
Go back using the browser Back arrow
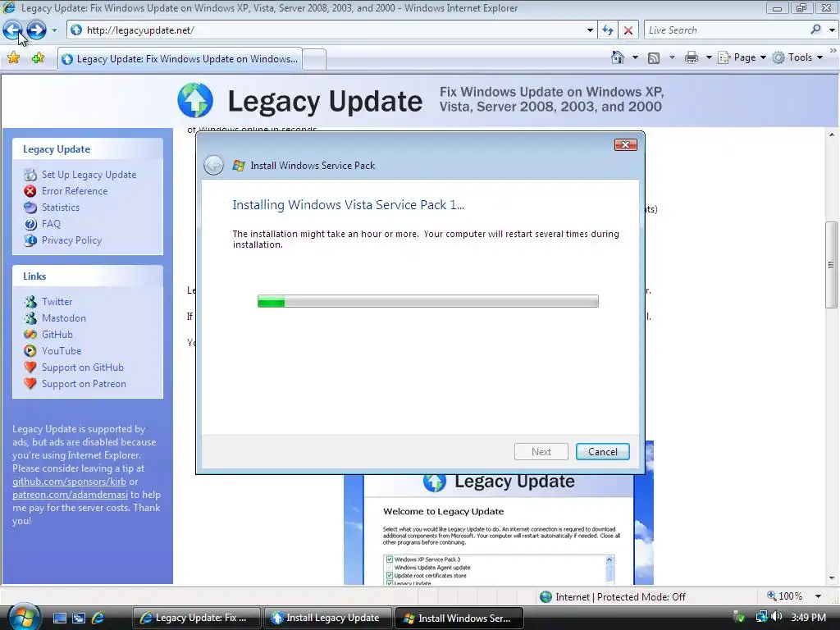click(x=13, y=30)
